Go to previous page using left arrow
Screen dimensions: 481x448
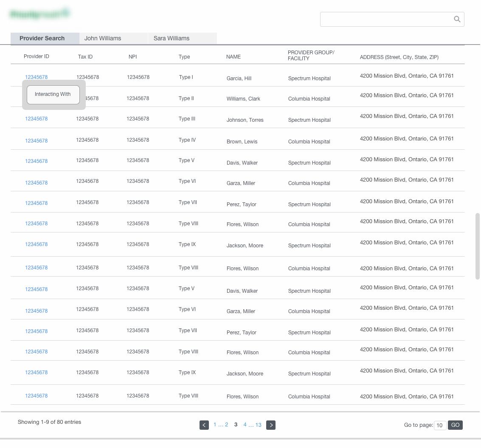[204, 425]
